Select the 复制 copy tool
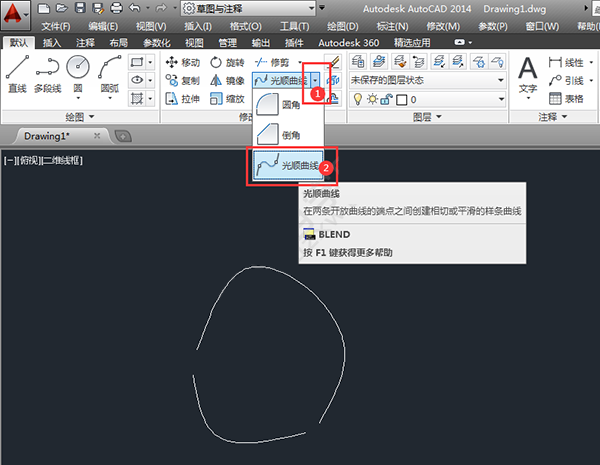 [x=183, y=80]
